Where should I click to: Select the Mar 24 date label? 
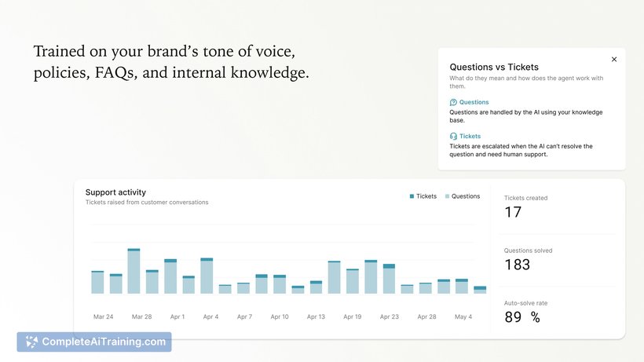[103, 317]
